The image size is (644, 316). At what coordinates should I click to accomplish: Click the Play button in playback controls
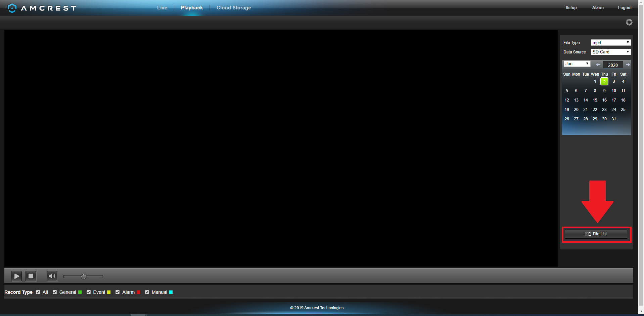(16, 276)
